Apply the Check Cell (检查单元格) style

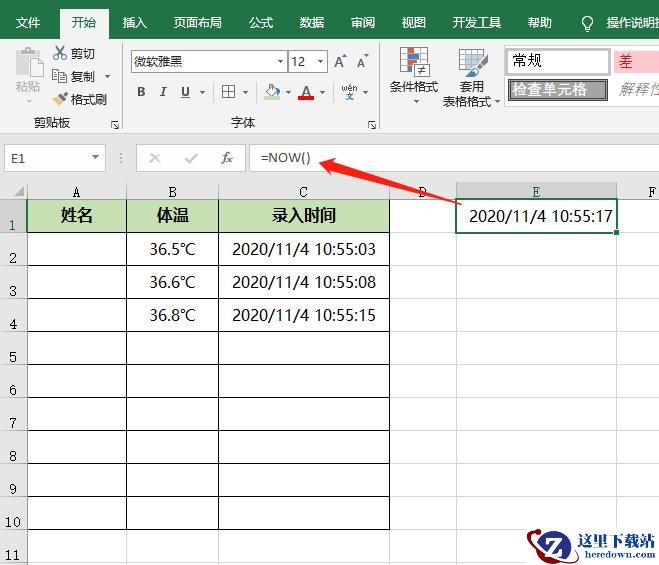[558, 90]
